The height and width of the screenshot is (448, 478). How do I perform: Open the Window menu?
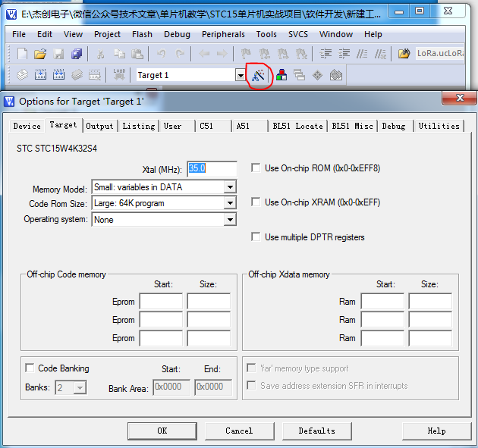click(336, 34)
